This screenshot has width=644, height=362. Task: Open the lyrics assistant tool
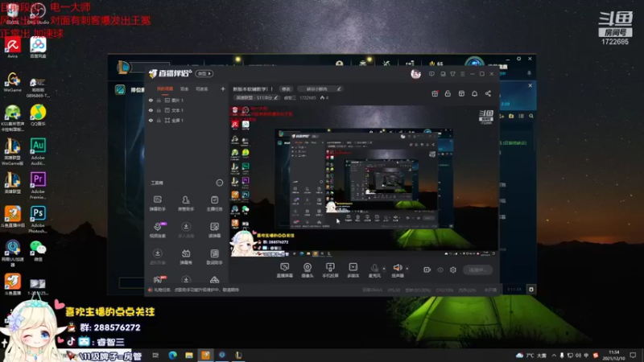214,257
